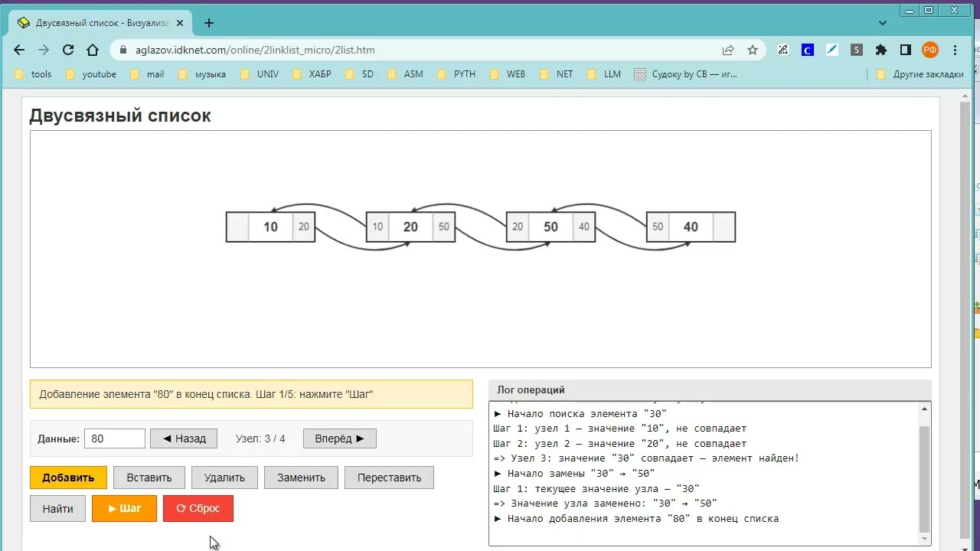Click the Заменить button
The width and height of the screenshot is (980, 551).
tap(301, 478)
